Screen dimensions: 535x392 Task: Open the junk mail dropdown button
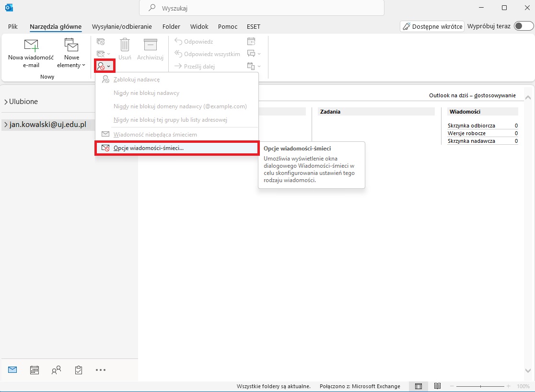[x=105, y=66]
